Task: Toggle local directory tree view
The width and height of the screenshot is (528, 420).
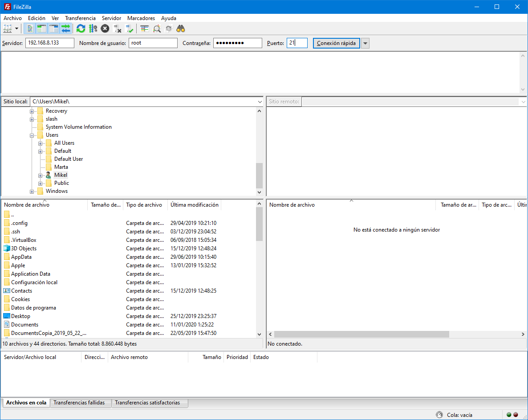Action: coord(42,29)
